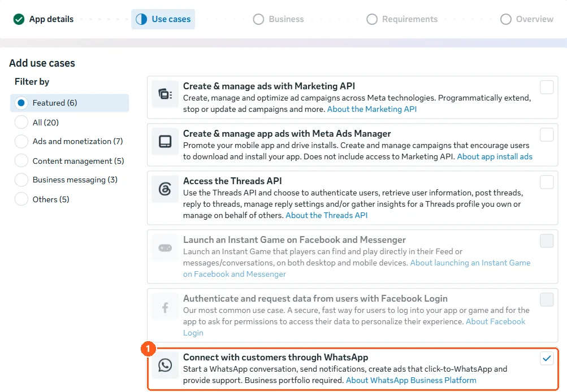Screen dimensions: 567x392
Task: Click the Business step circle icon
Action: pos(258,19)
